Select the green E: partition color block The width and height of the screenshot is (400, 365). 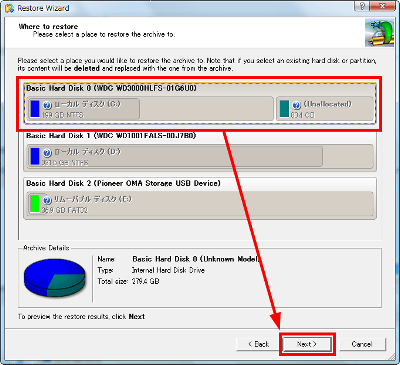click(35, 204)
